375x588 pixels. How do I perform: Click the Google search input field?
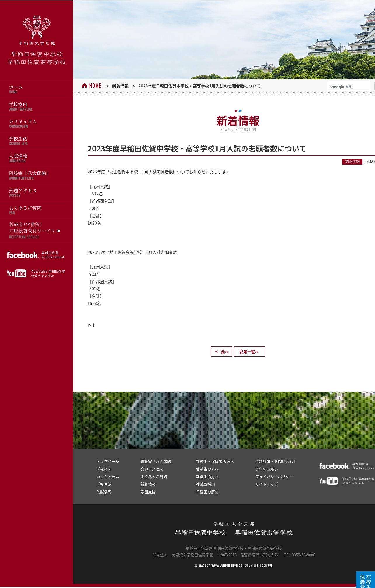point(348,86)
